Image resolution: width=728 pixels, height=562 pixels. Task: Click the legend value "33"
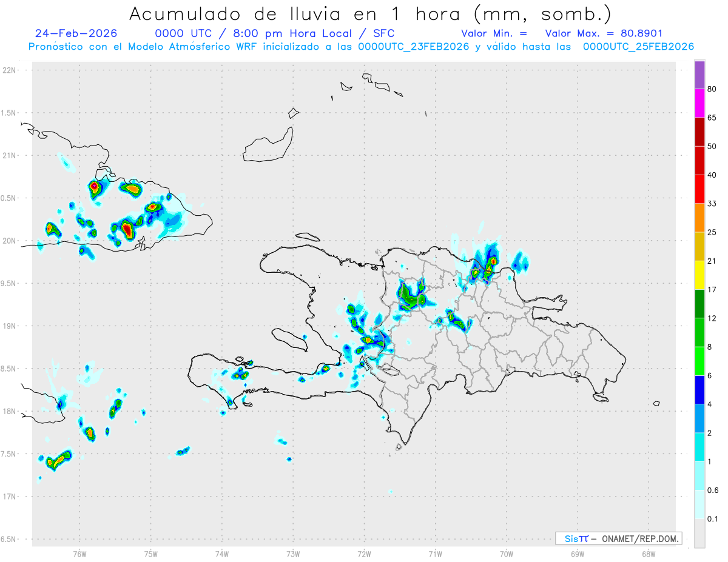[x=712, y=204]
